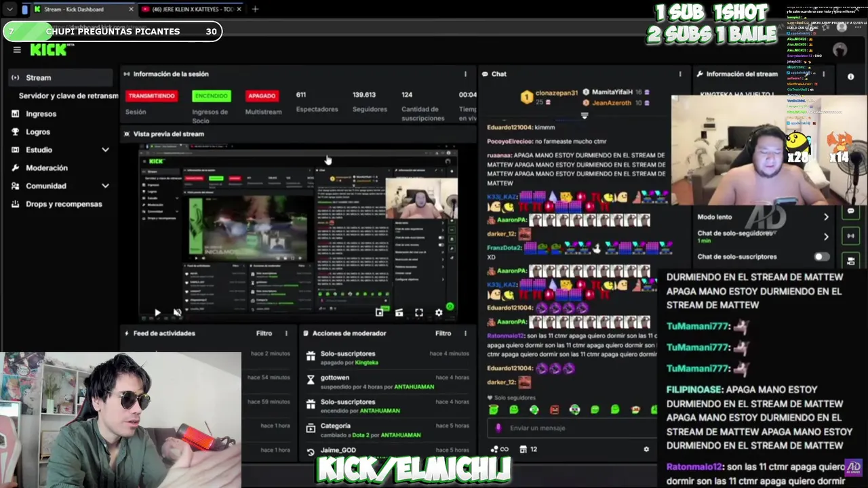868x488 pixels.
Task: Open a new browser tab with plus
Action: [255, 9]
